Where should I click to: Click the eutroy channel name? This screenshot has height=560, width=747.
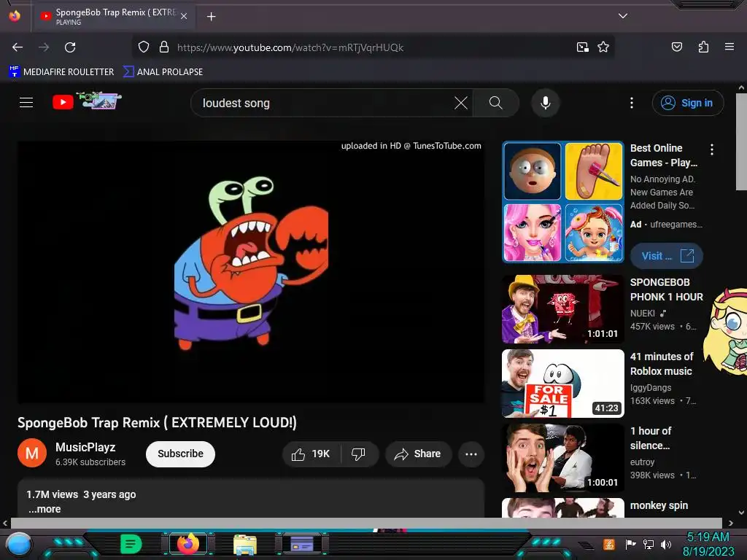click(642, 462)
